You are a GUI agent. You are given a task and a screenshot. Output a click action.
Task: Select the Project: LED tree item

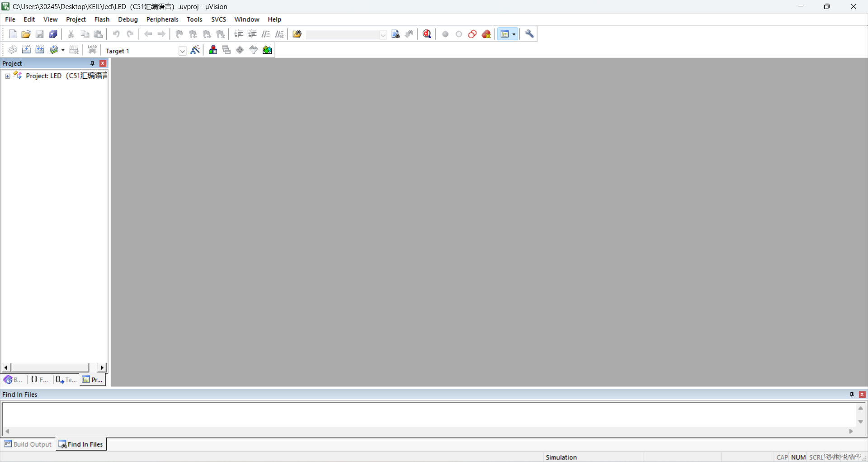[x=66, y=76]
